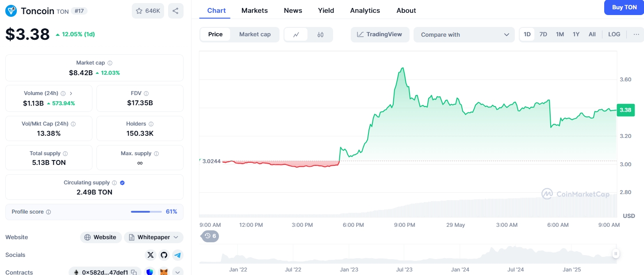The width and height of the screenshot is (644, 275).
Task: Click the Toncoin logo icon
Action: click(x=11, y=11)
